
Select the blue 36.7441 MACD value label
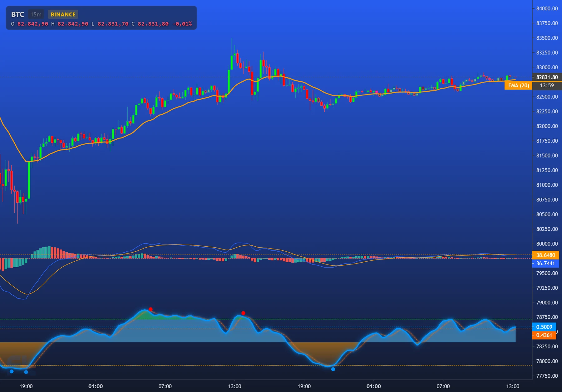coord(545,264)
